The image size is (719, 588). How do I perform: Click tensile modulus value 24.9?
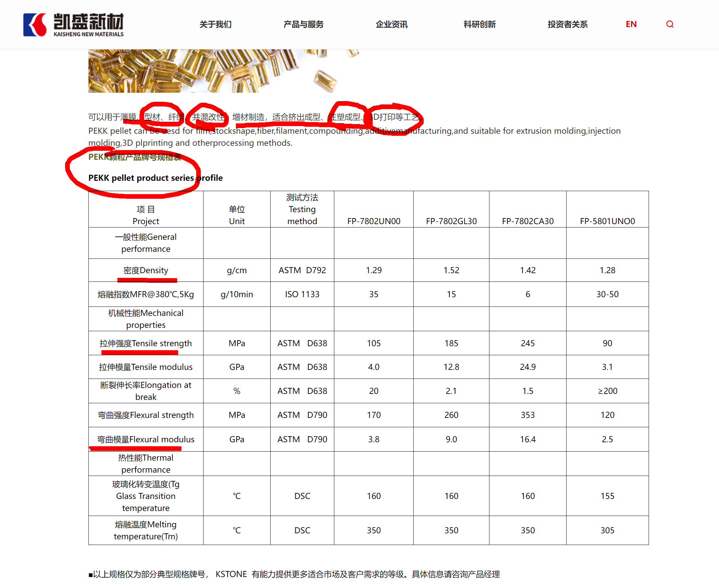pos(528,367)
